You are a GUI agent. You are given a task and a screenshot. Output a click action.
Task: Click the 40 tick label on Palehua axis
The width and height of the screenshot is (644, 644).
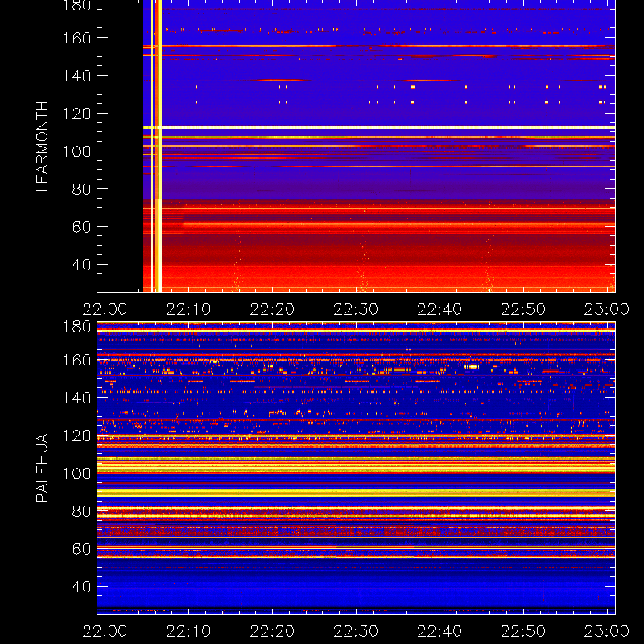point(81,587)
